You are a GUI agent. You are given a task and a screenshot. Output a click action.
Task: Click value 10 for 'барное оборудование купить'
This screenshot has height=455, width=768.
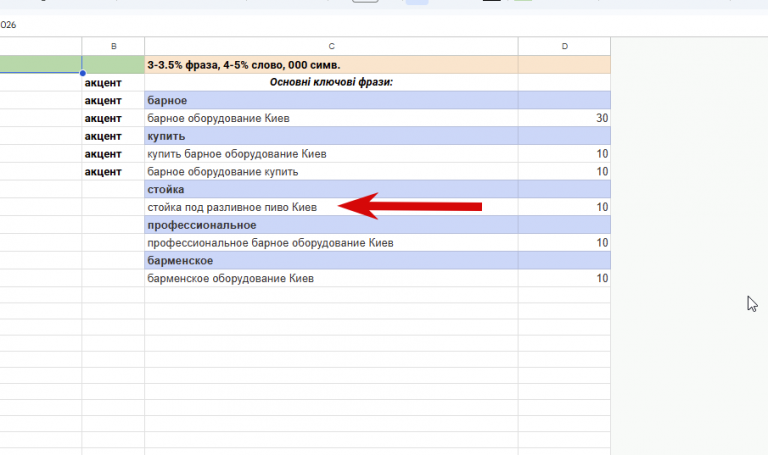point(564,171)
